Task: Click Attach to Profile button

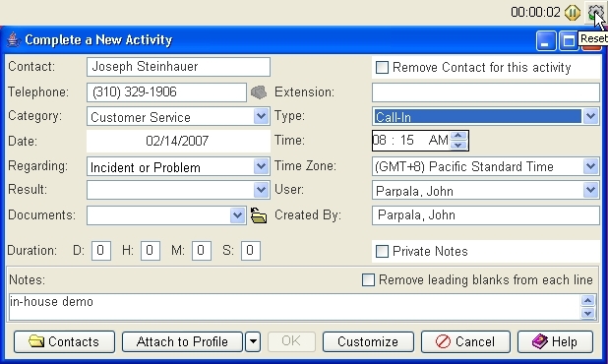Action: pyautogui.click(x=182, y=341)
